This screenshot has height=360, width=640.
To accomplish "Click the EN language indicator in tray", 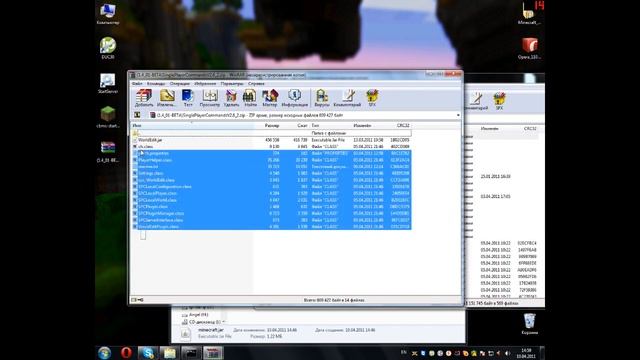I will [404, 352].
